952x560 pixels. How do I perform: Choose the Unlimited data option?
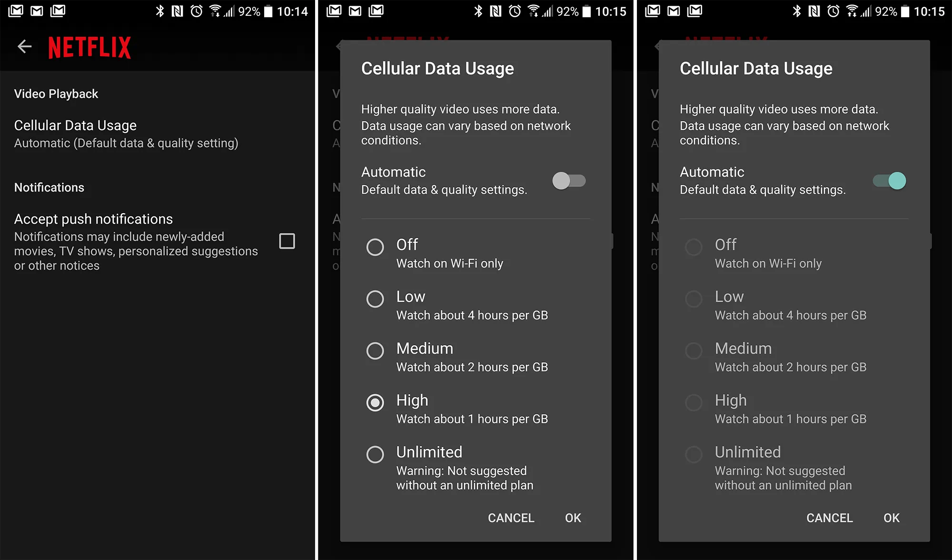[x=375, y=454]
